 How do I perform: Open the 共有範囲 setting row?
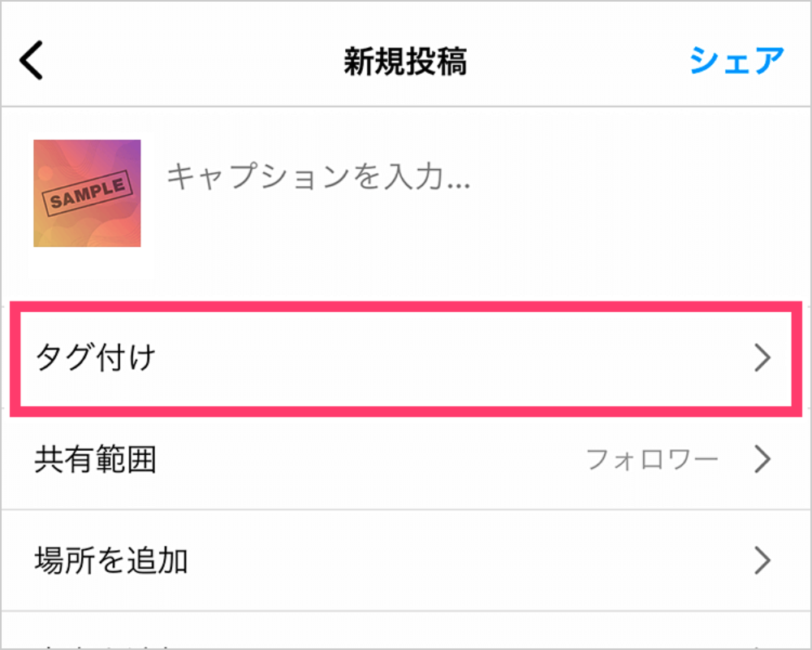click(x=96, y=460)
